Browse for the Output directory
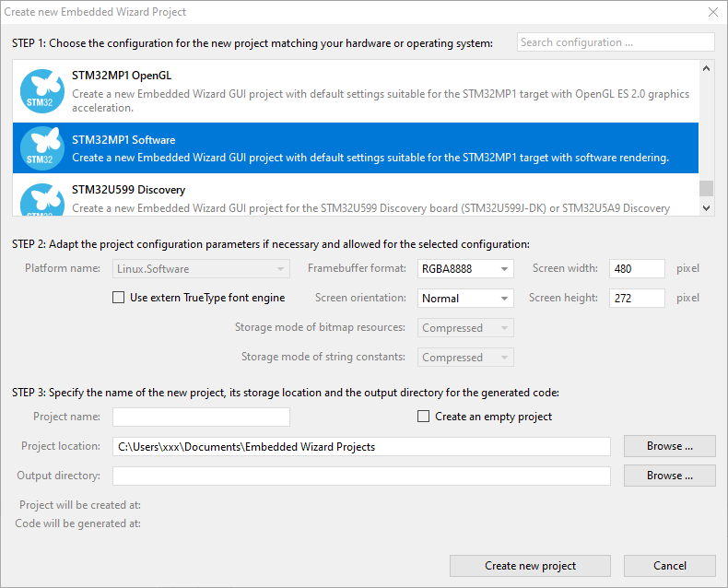 point(669,476)
